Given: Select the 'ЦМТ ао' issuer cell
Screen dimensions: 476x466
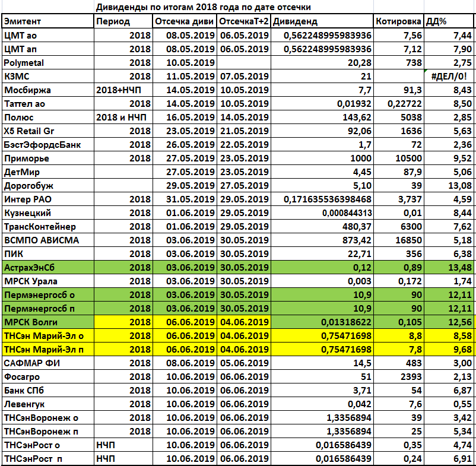Looking at the screenshot, I should coord(48,35).
